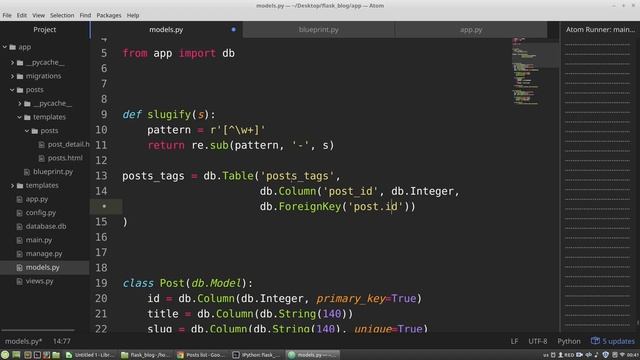Click cursor position 14:77 in status bar
Screen dimensions: 640x360
[x=62, y=341]
